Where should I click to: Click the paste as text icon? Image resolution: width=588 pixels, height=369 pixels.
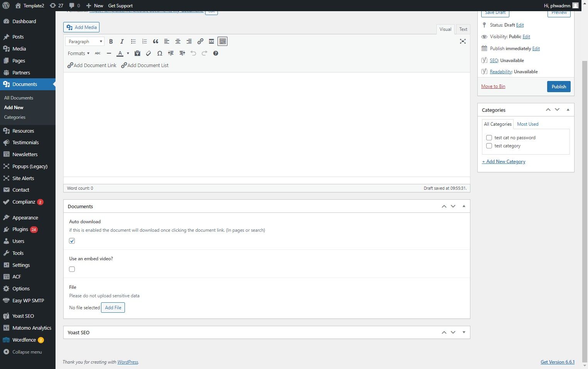click(x=137, y=53)
